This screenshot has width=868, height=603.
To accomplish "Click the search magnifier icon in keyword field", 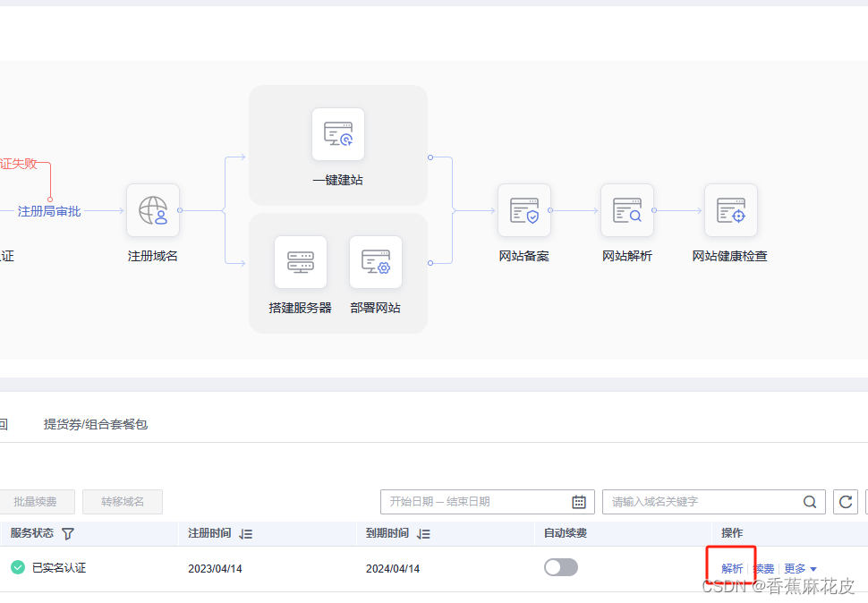I will coord(810,502).
